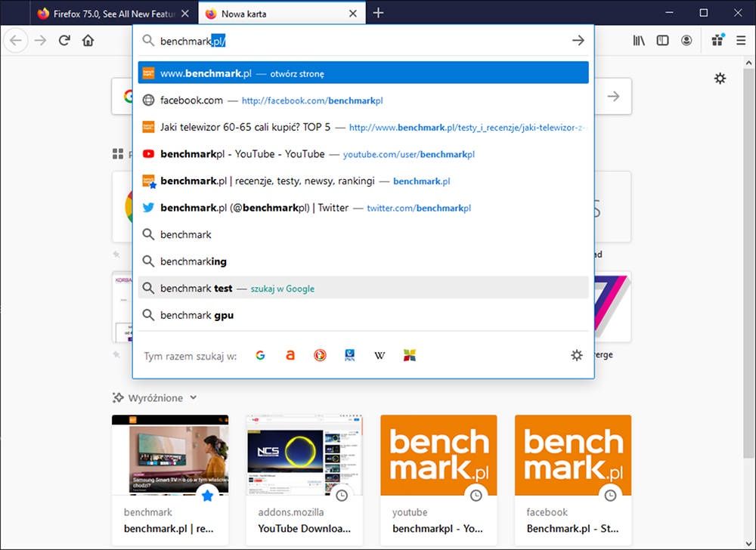This screenshot has height=550, width=756.
Task: Search with Amazon one-off icon
Action: click(290, 355)
